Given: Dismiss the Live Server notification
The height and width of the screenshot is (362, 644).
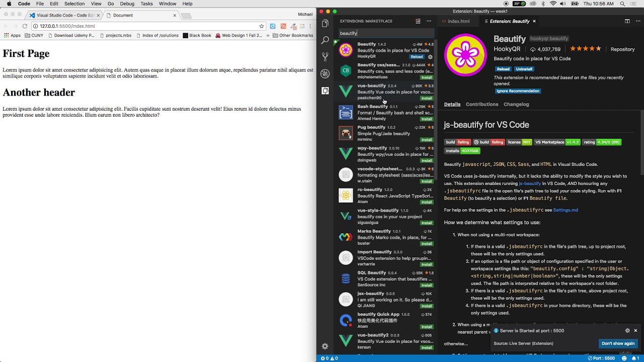Looking at the screenshot, I should (635, 330).
